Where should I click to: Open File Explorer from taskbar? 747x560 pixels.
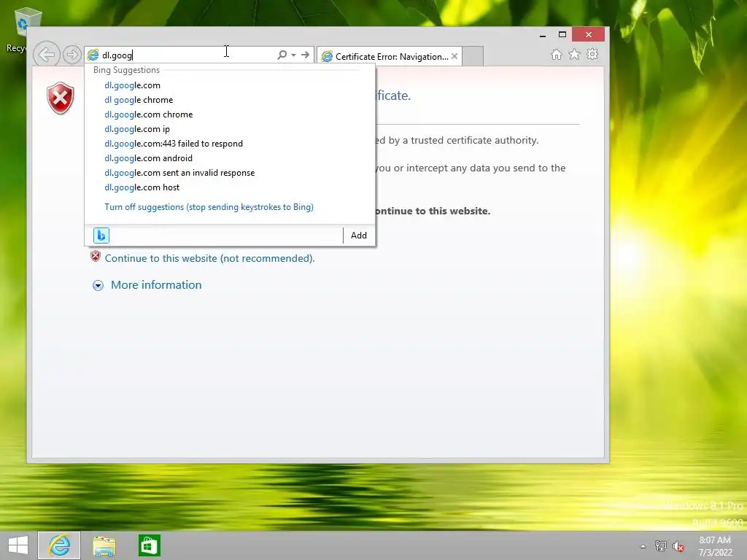coord(104,545)
